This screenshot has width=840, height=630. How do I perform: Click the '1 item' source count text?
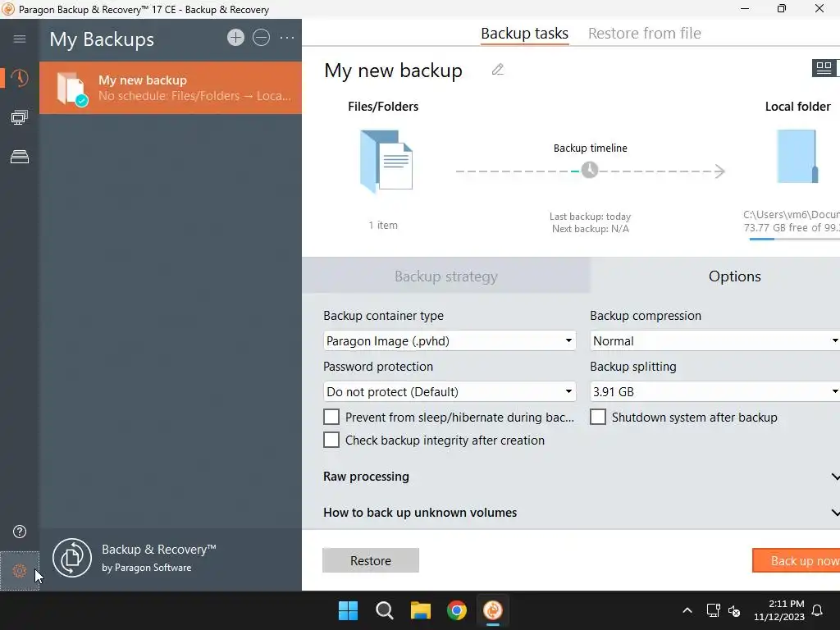383,225
